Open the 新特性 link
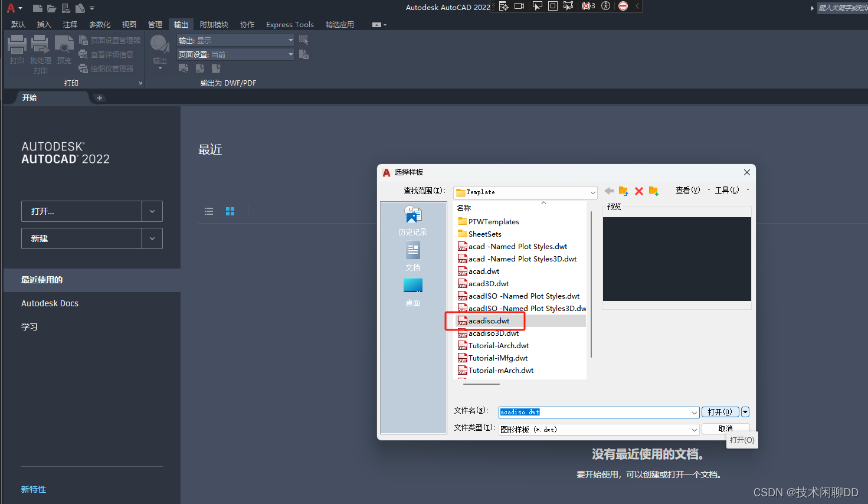The height and width of the screenshot is (504, 868). 34,489
